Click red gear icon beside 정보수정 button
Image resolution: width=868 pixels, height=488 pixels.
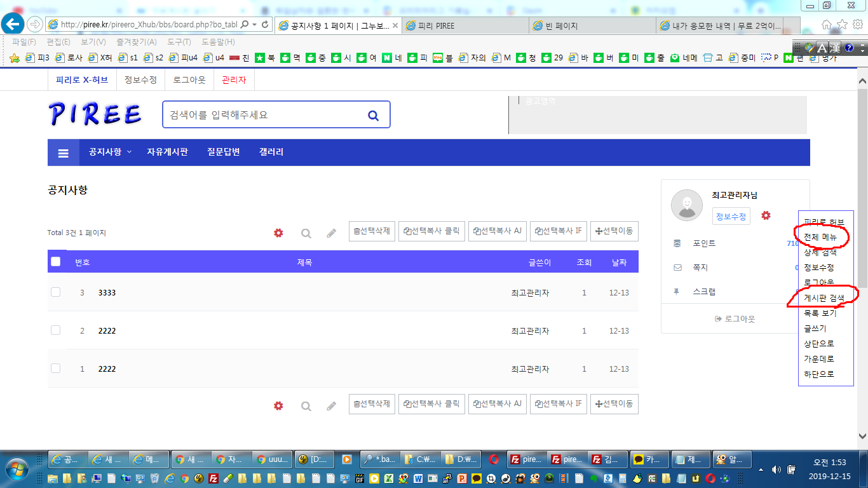pyautogui.click(x=766, y=216)
